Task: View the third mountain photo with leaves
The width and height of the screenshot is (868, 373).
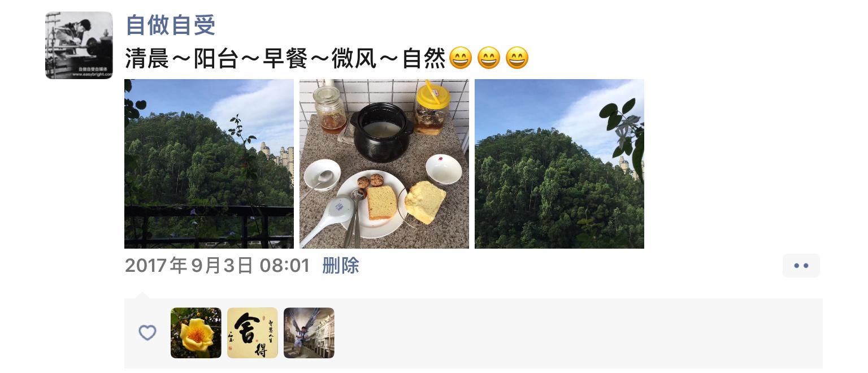Action: click(x=559, y=164)
